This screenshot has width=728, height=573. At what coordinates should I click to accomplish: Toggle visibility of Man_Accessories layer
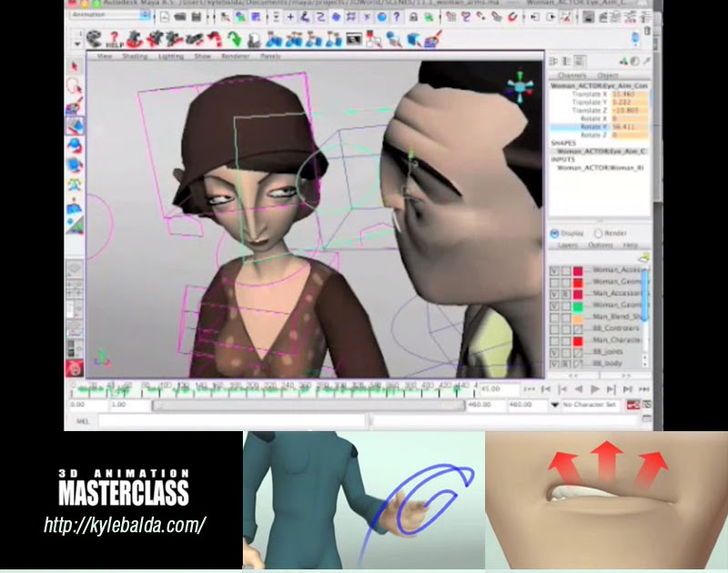coord(554,294)
